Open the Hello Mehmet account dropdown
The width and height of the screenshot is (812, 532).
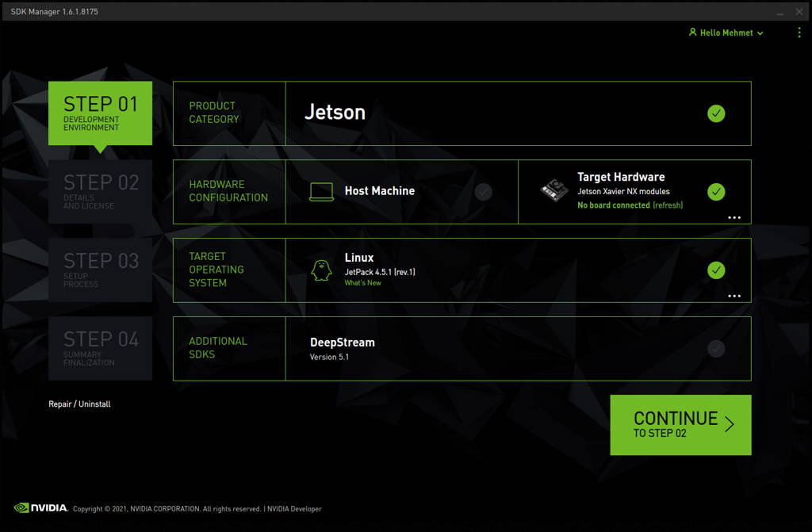(x=726, y=33)
